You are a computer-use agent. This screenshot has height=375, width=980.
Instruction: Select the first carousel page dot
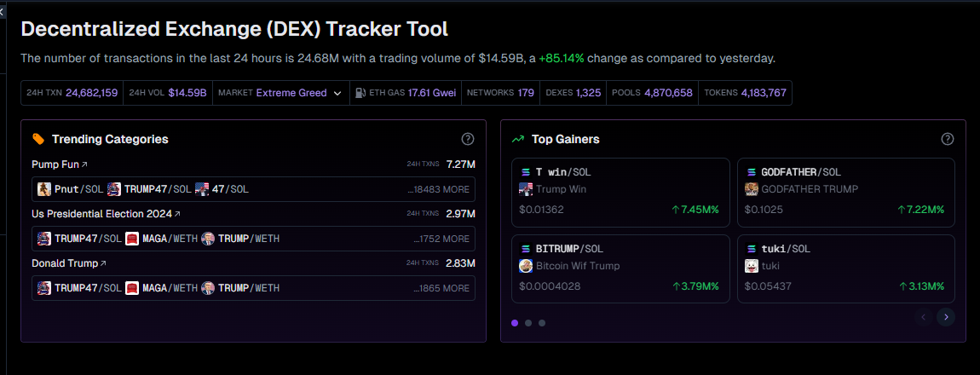[515, 323]
